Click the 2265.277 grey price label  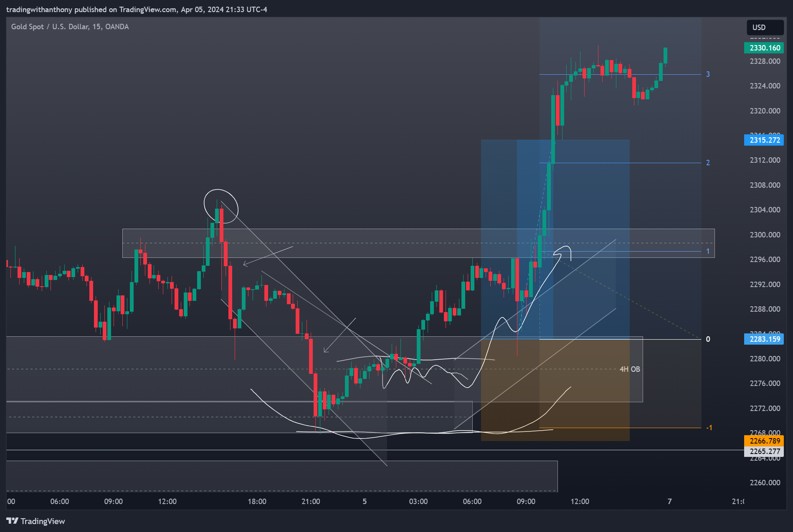click(764, 451)
